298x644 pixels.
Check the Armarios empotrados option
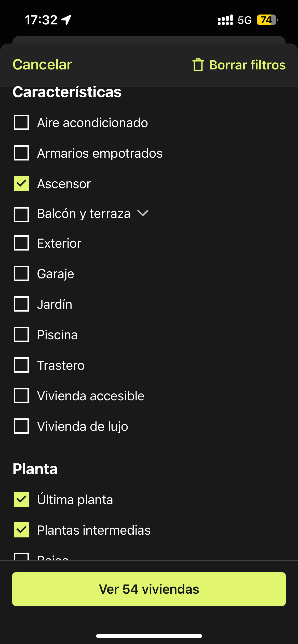click(x=21, y=153)
